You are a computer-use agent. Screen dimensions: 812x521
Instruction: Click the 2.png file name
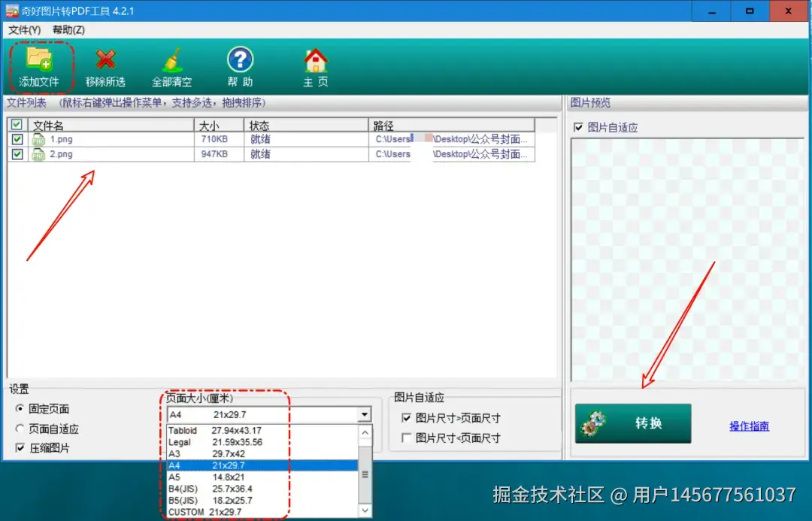coord(61,154)
